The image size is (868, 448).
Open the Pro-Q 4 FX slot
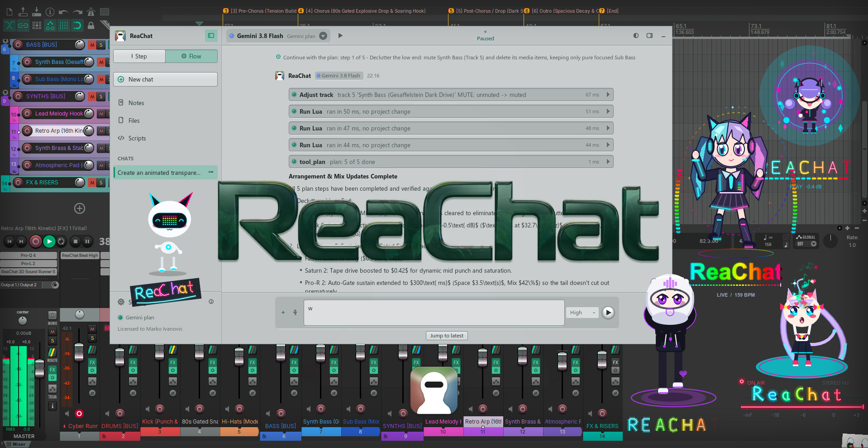point(29,255)
